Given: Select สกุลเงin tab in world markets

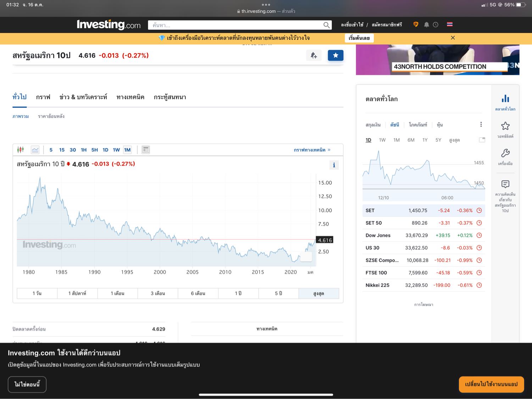Looking at the screenshot, I should coord(373,125).
